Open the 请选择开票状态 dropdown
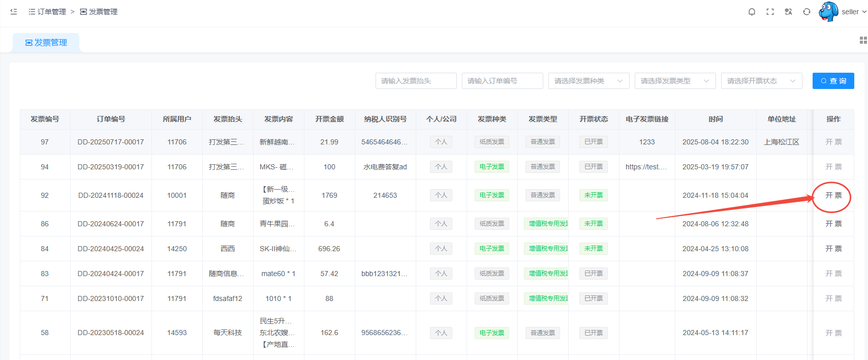 click(x=761, y=81)
